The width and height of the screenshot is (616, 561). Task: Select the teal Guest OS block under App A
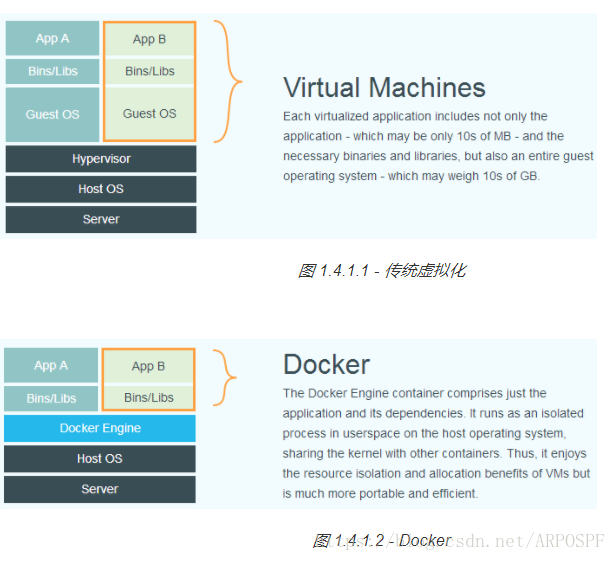pos(52,114)
